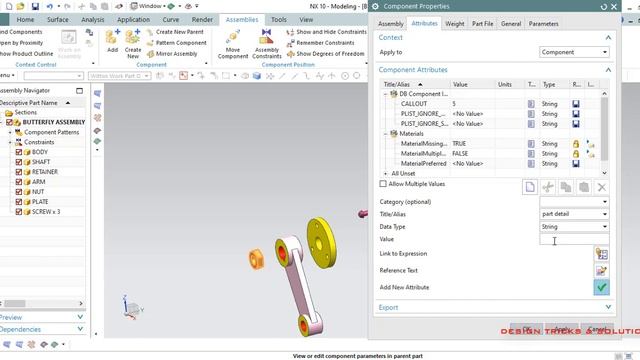Open Move Component tool
The width and height of the screenshot is (640, 360).
tap(233, 44)
